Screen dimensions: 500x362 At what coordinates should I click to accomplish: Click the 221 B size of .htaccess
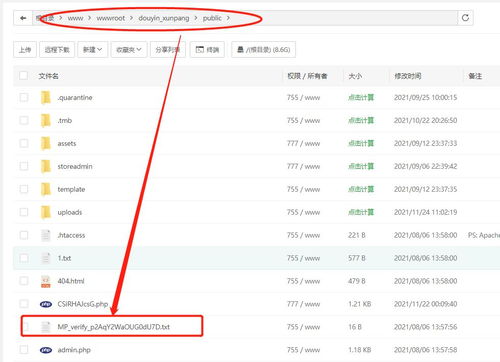(x=357, y=235)
